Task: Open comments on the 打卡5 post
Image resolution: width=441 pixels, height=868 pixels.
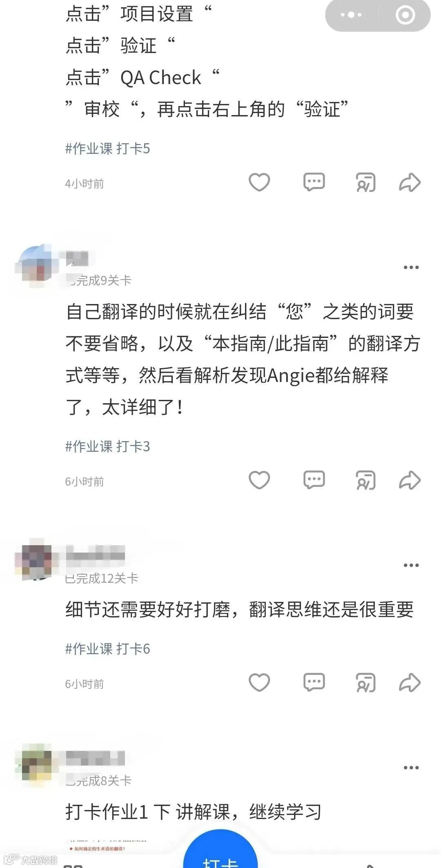Action: [314, 182]
